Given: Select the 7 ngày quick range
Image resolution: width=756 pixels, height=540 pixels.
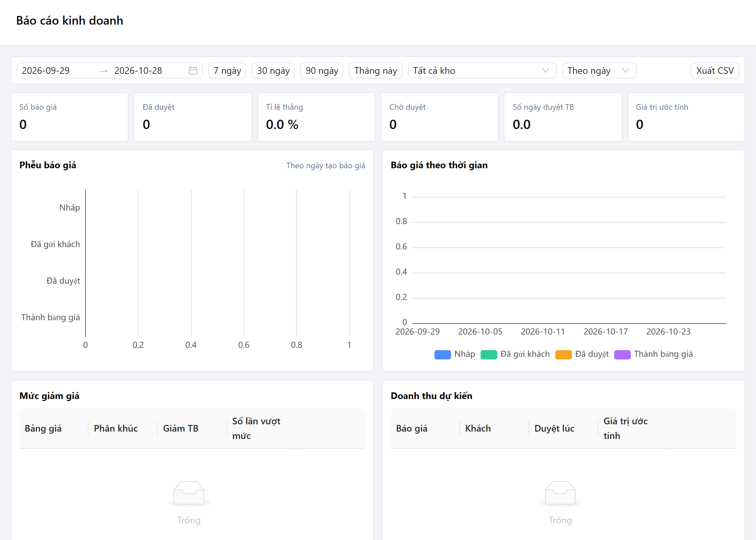Looking at the screenshot, I should click(x=227, y=70).
